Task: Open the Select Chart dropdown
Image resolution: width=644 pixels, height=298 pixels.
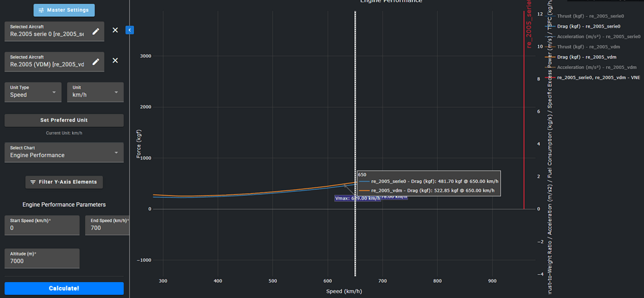Action: [x=64, y=152]
